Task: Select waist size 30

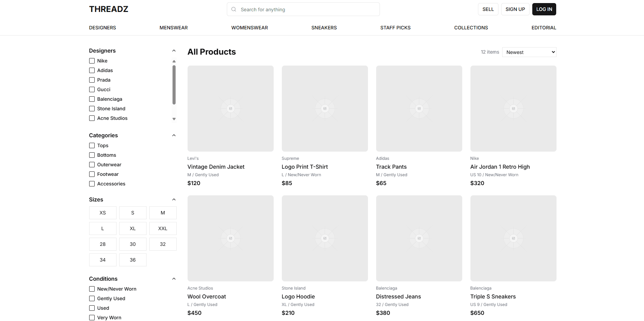Action: (133, 244)
